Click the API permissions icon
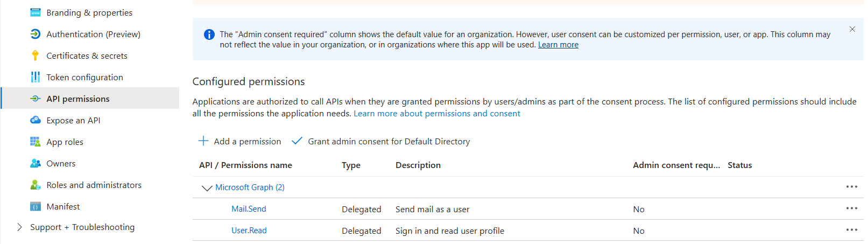Viewport: 868px width, 244px height. point(36,99)
